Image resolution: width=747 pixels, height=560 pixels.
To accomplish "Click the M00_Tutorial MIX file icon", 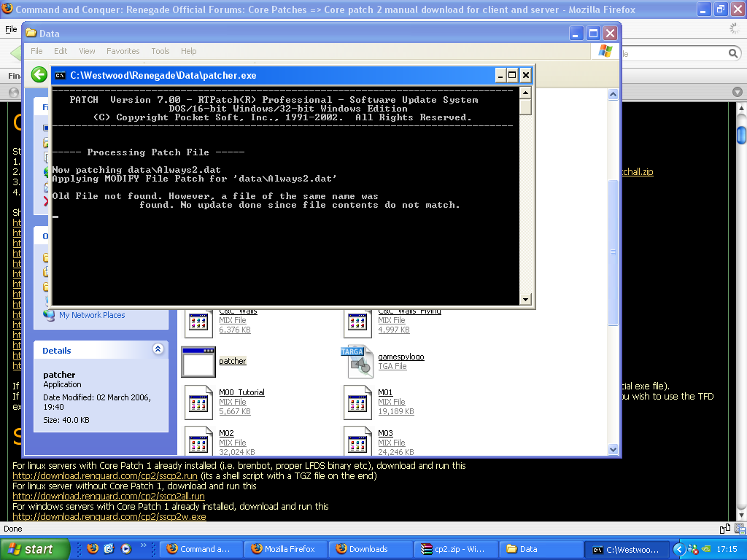I will (x=198, y=402).
